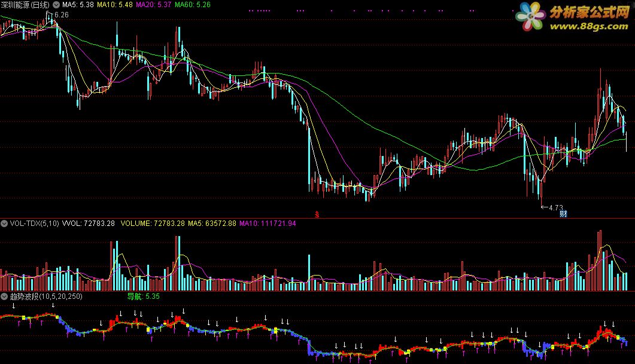Open the www.88gs.com link

(589, 27)
